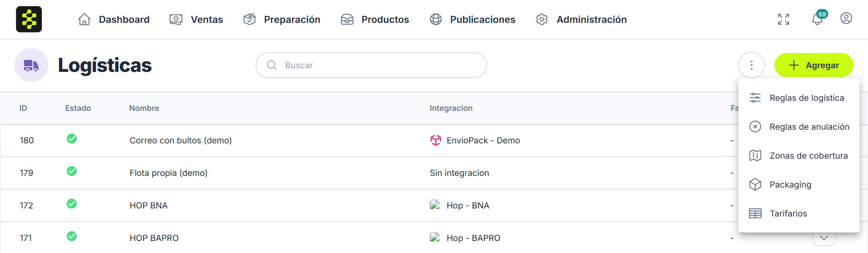Click the cube icon beside Packaging
This screenshot has height=253, width=868.
pos(755,184)
